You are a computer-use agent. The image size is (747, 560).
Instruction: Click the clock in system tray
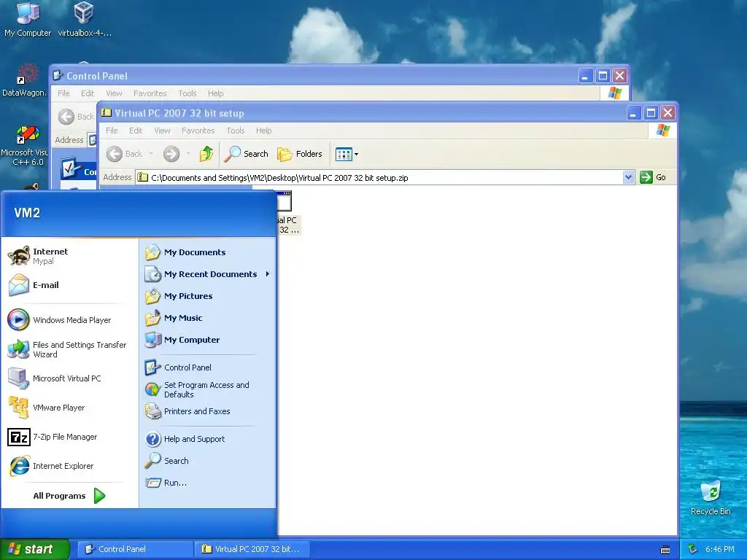click(719, 549)
